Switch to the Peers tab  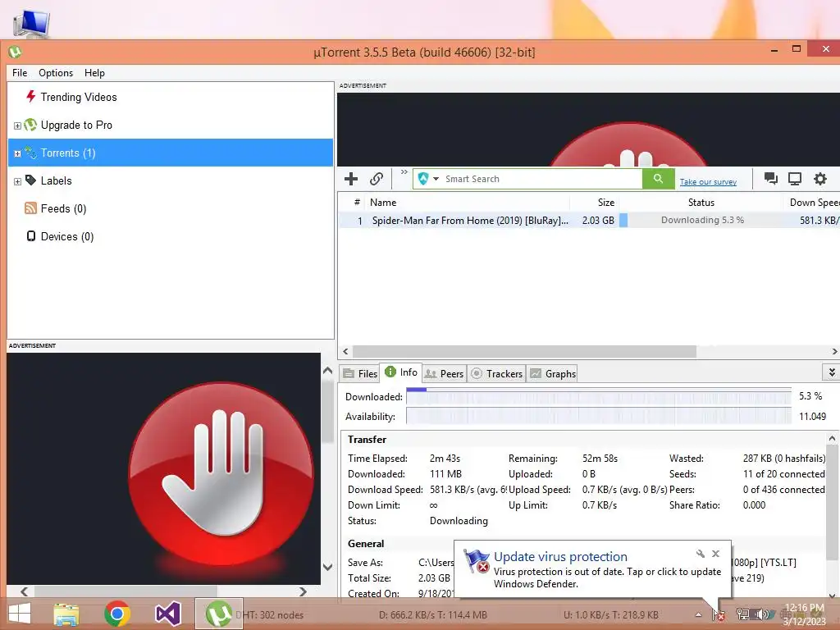coord(444,373)
